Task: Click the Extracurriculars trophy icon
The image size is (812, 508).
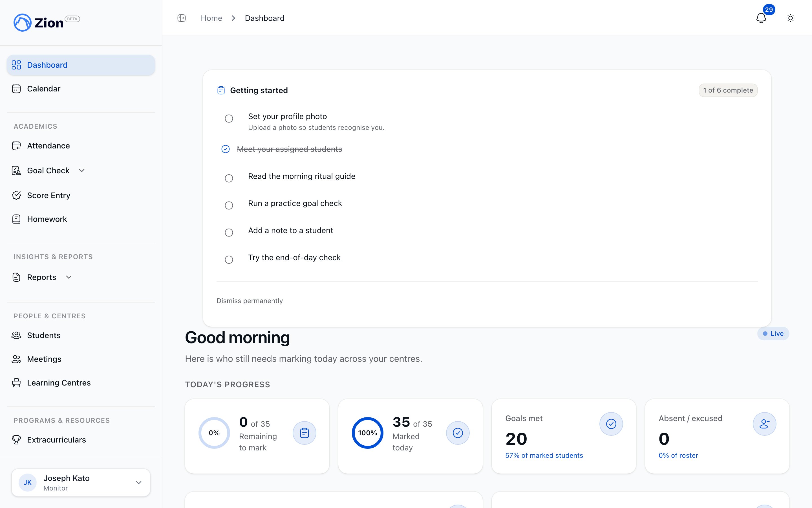Action: [16, 440]
